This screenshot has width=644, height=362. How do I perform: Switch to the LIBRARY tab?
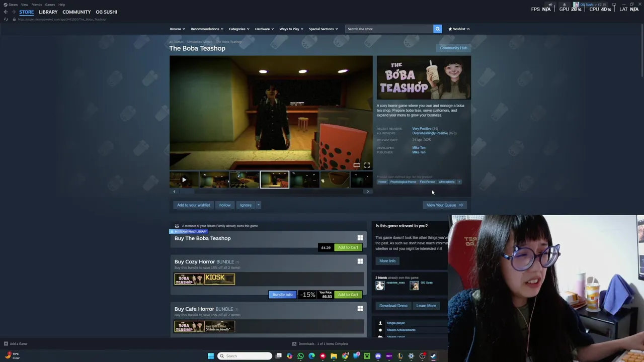(x=48, y=12)
